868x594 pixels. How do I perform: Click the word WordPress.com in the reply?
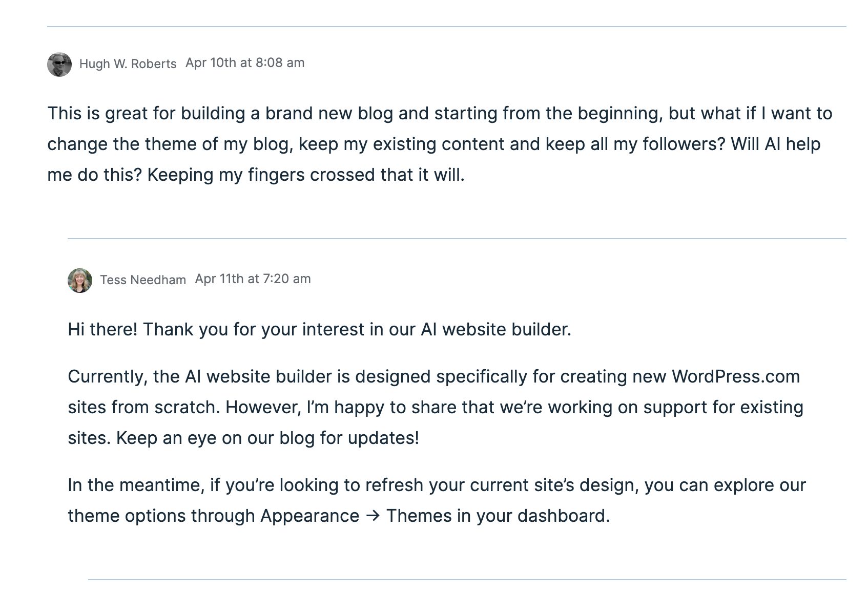click(735, 377)
